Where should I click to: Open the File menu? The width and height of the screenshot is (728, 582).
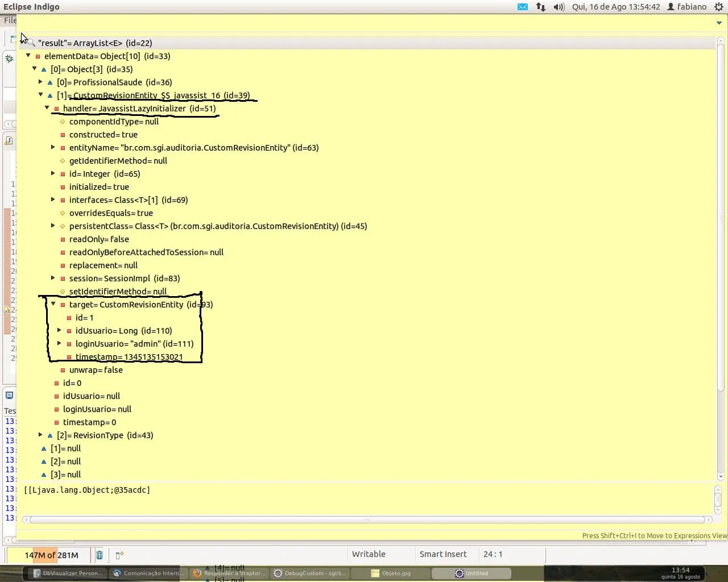(9, 20)
